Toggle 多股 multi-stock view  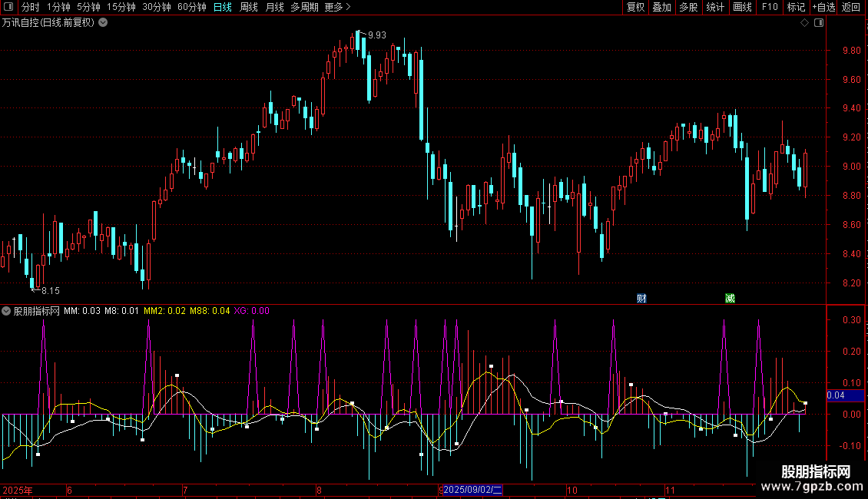click(688, 7)
